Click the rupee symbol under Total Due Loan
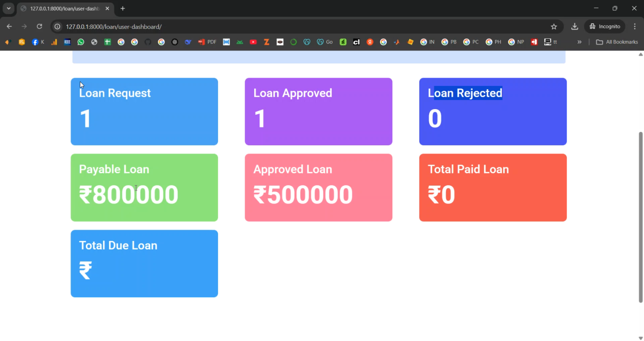 coord(85,271)
